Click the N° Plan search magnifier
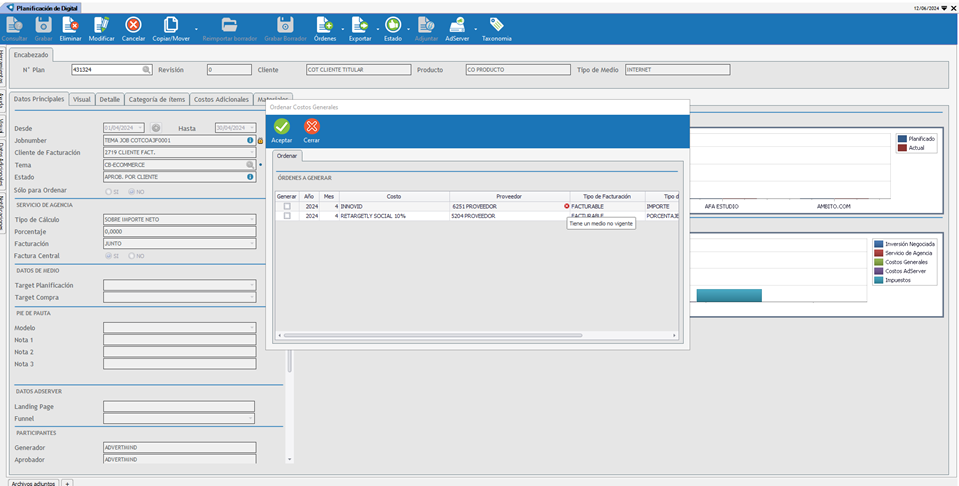 click(x=147, y=70)
